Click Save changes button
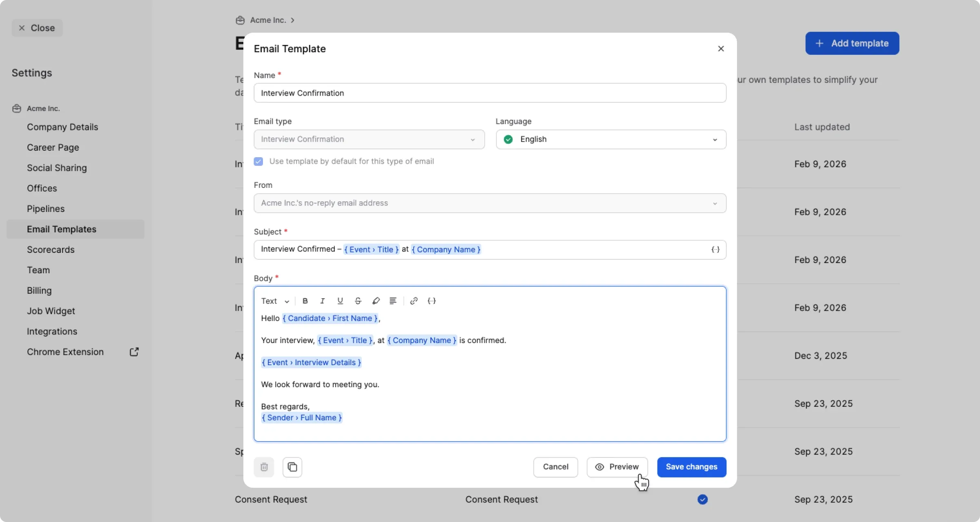980x522 pixels. coord(692,467)
